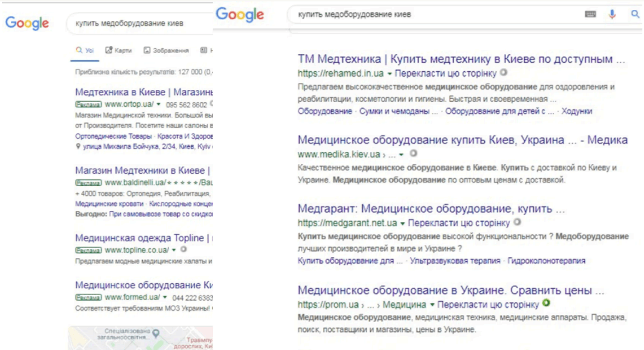Expand dropdown arrow next to prom.ua Медицина
The width and height of the screenshot is (644, 350).
[432, 305]
